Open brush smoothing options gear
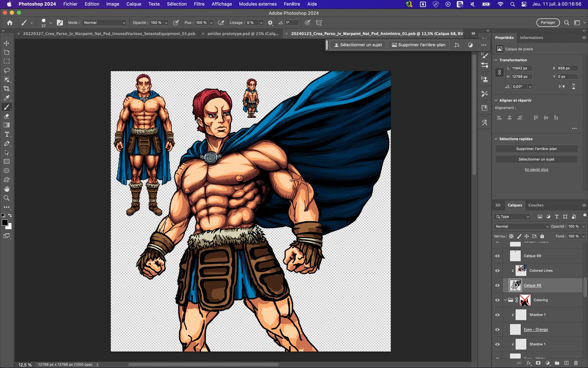Image resolution: width=588 pixels, height=368 pixels. [270, 23]
